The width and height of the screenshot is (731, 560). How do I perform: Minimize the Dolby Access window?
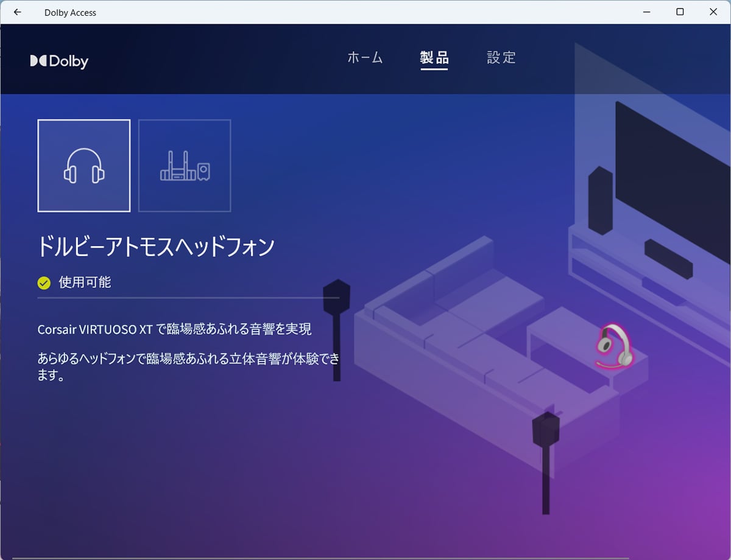(x=646, y=12)
